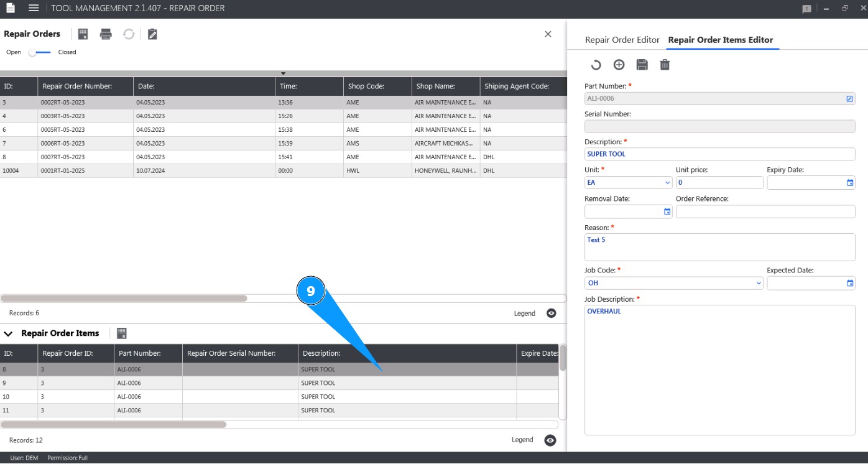Show Repair Orders legend eye icon
This screenshot has width=868, height=464.
coord(551,313)
